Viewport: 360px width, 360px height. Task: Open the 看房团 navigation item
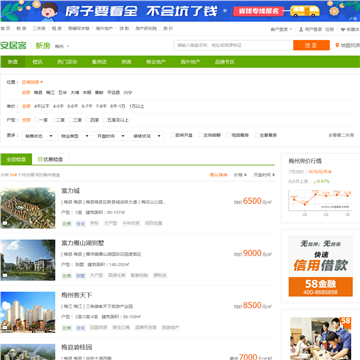coord(99,62)
